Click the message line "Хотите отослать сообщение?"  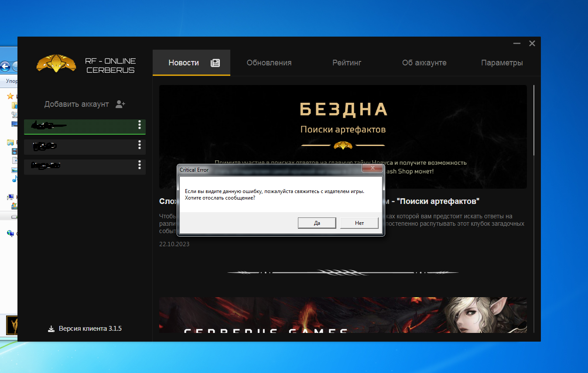point(220,198)
